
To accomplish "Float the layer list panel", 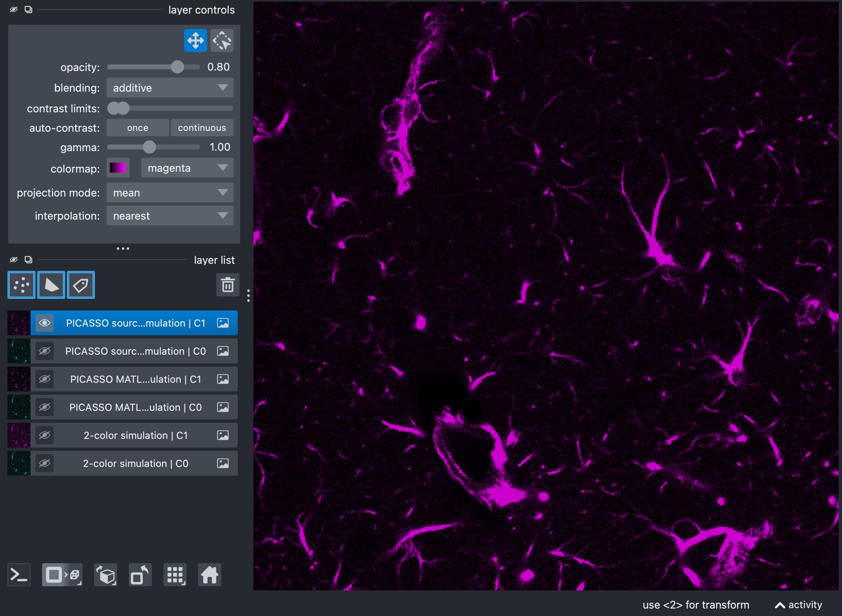I will click(x=28, y=260).
